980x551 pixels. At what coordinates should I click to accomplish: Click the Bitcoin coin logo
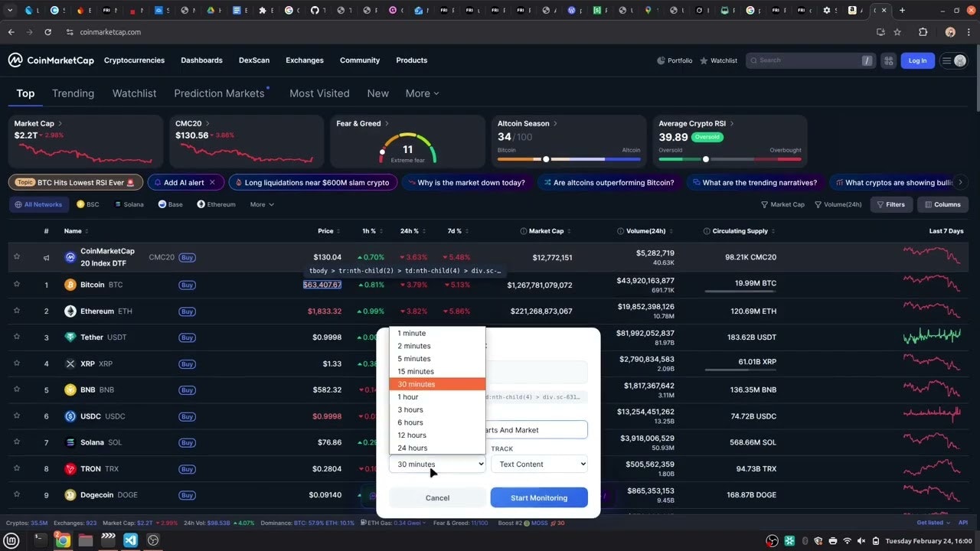pyautogui.click(x=70, y=285)
